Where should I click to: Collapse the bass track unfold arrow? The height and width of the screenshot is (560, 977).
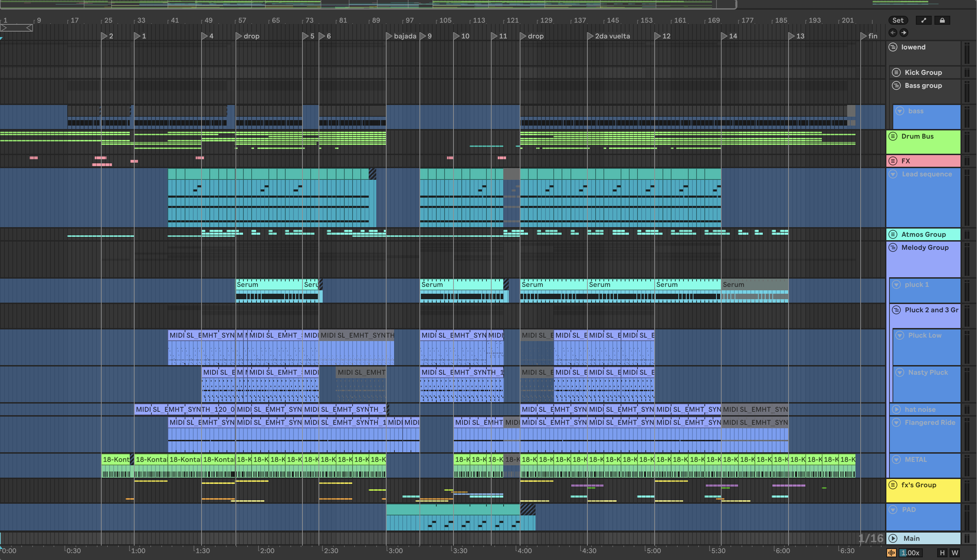[x=900, y=111]
